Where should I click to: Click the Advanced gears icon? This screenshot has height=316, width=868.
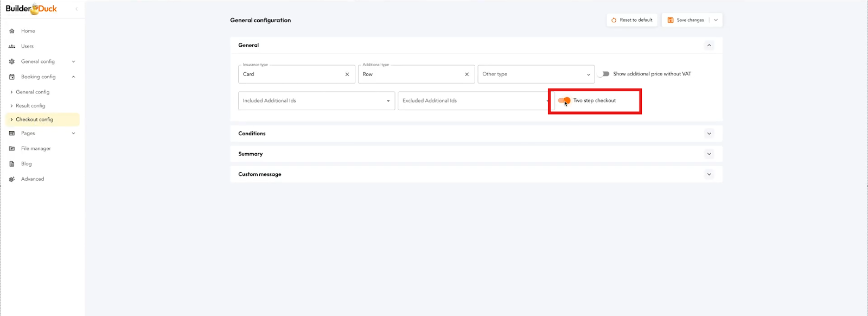pyautogui.click(x=12, y=179)
